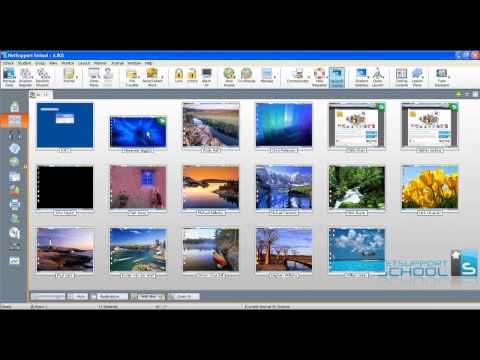Open the Help menu
The height and width of the screenshot is (360, 480).
148,63
